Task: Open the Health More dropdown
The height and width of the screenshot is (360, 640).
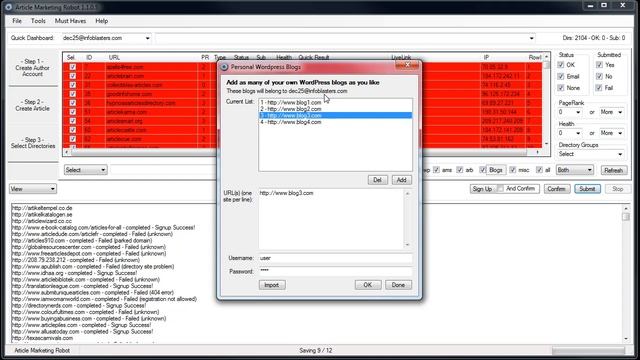Action: click(611, 133)
